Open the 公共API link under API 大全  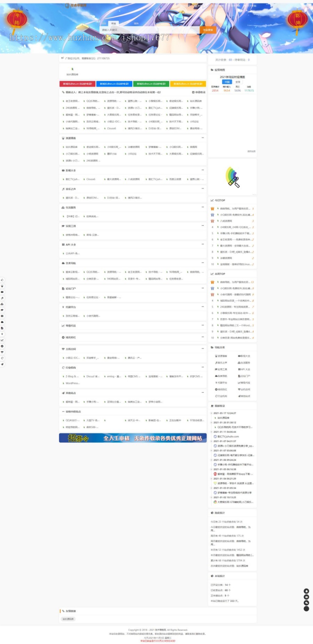(x=73, y=253)
